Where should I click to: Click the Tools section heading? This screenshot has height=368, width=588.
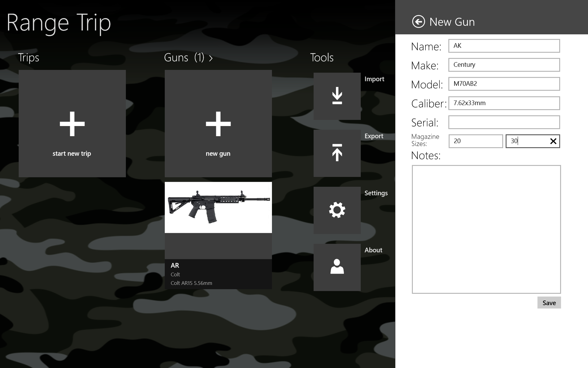coord(322,57)
